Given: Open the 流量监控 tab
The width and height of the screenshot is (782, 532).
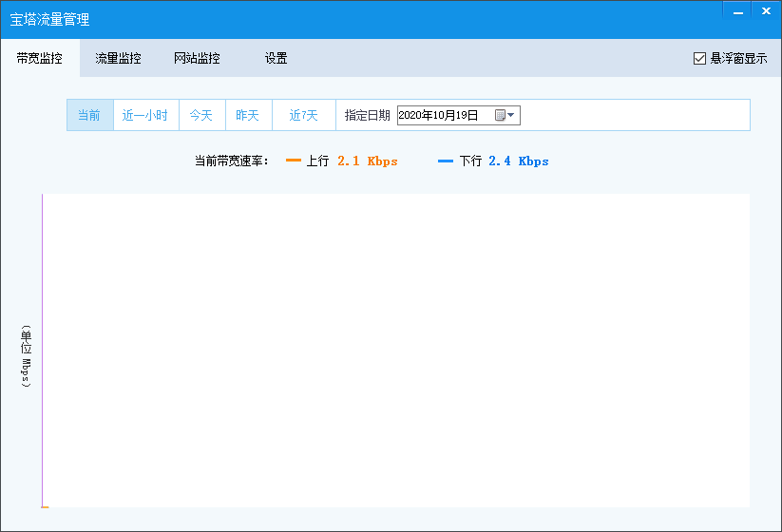Looking at the screenshot, I should (x=118, y=58).
